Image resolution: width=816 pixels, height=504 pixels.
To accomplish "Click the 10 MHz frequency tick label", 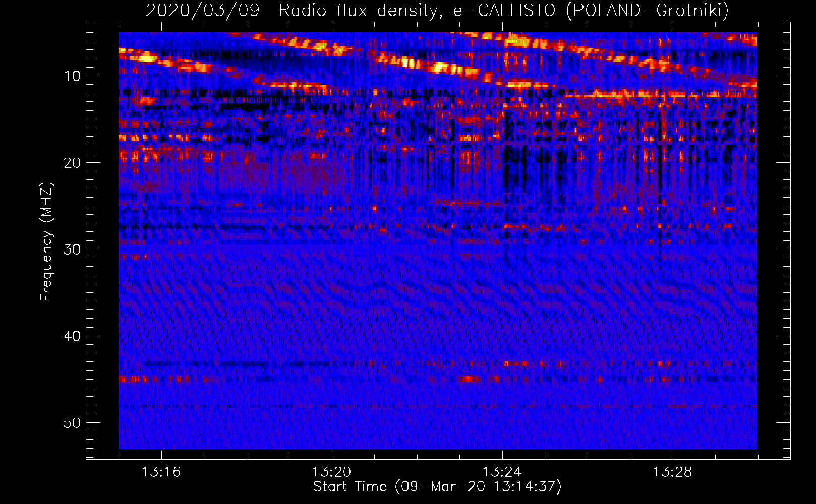I will click(73, 76).
